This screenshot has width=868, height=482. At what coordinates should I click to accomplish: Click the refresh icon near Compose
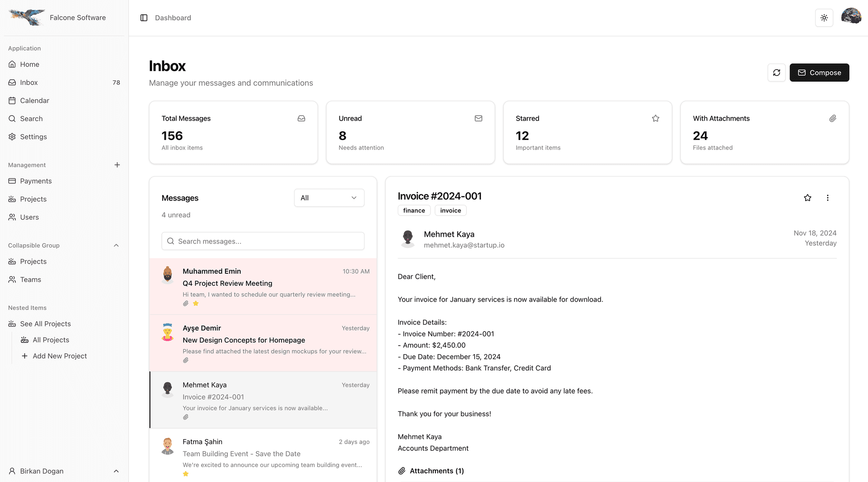tap(777, 72)
